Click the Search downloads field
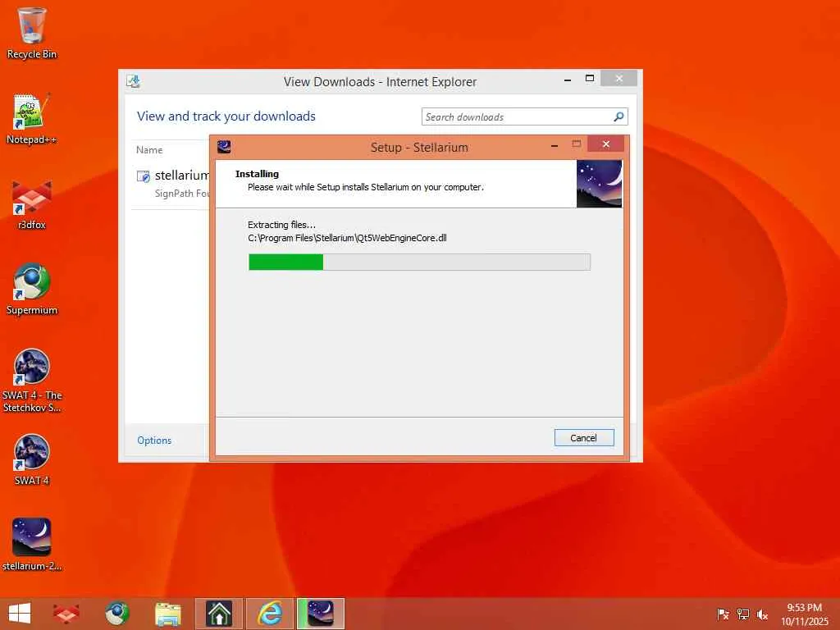Image resolution: width=840 pixels, height=630 pixels. coord(517,116)
